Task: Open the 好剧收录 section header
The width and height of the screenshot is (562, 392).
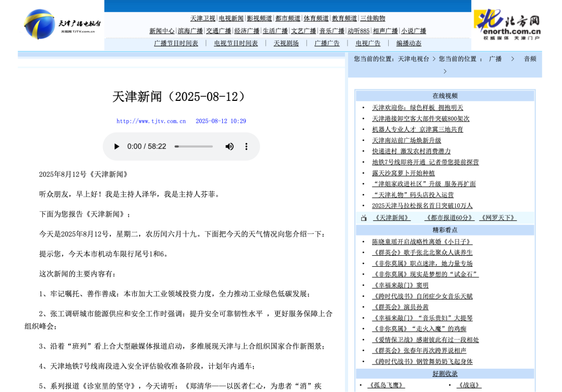Action: click(x=445, y=374)
